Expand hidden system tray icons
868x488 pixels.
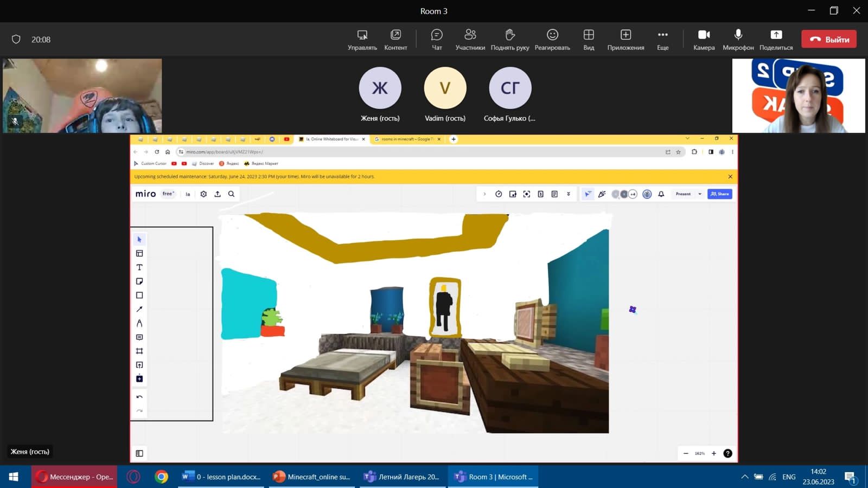click(x=744, y=477)
